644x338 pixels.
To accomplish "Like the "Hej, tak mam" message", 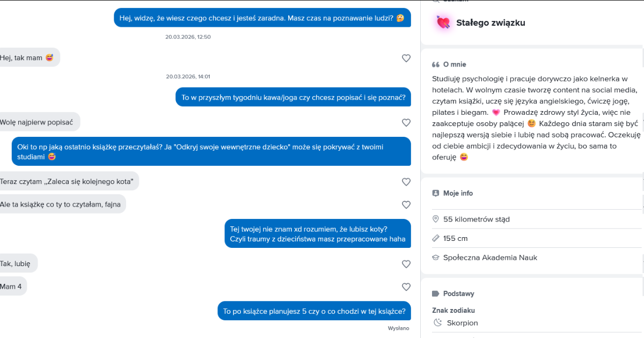I will point(406,58).
